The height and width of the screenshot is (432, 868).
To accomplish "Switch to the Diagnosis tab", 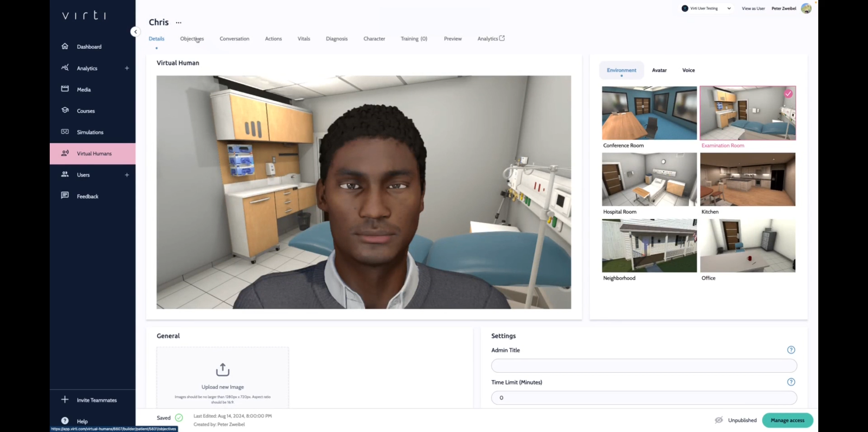I will point(337,39).
